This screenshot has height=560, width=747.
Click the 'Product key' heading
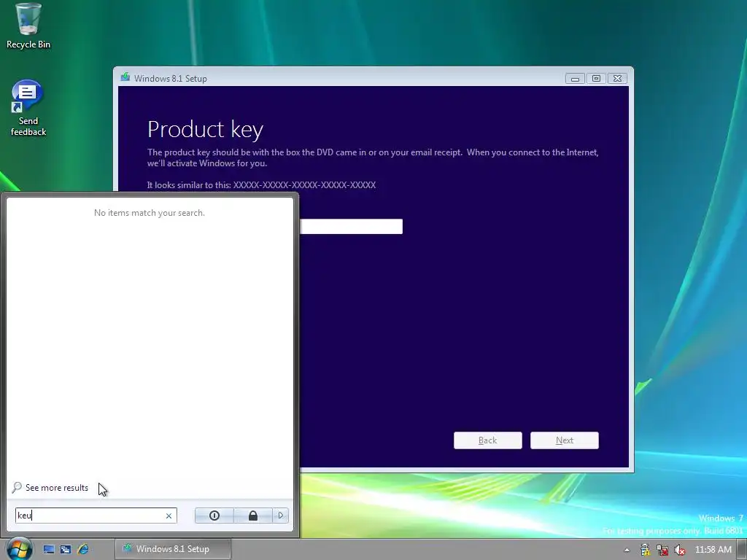pos(205,130)
